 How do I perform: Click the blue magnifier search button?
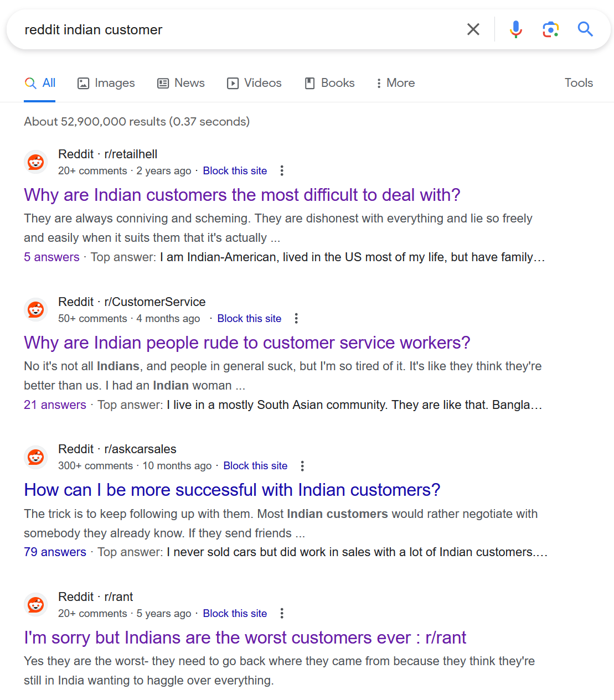pyautogui.click(x=585, y=29)
